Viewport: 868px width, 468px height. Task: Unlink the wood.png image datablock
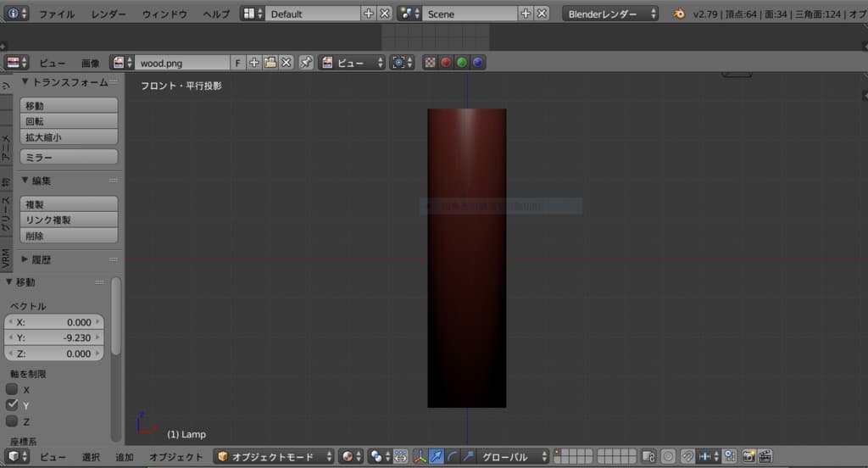287,63
